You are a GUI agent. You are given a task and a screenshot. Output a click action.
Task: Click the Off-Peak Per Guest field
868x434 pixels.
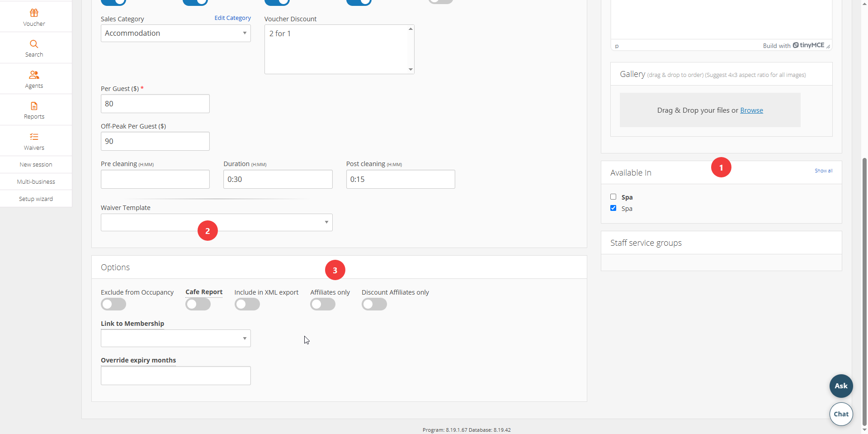[x=155, y=141]
